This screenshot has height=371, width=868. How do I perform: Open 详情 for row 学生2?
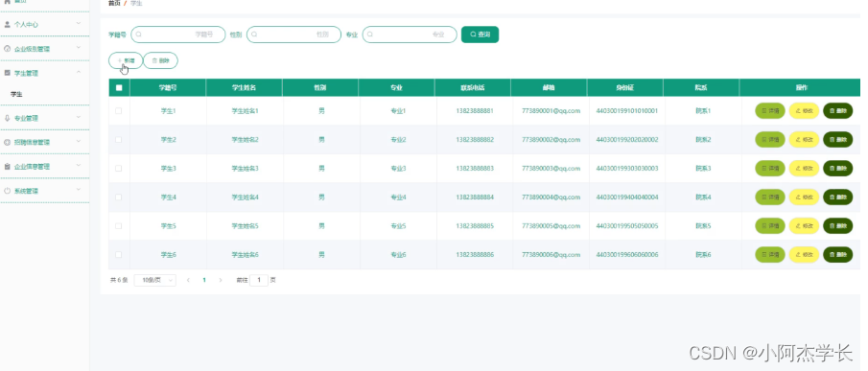tap(770, 139)
